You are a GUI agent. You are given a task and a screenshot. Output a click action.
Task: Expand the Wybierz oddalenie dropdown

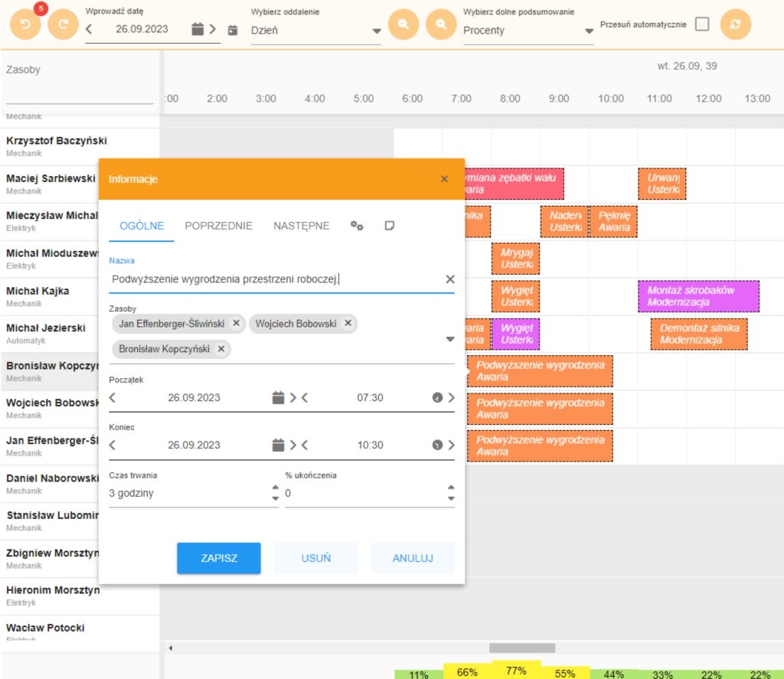(376, 31)
